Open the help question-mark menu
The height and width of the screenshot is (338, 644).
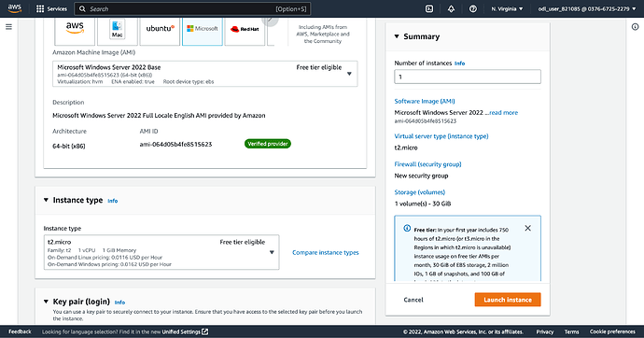[472, 8]
